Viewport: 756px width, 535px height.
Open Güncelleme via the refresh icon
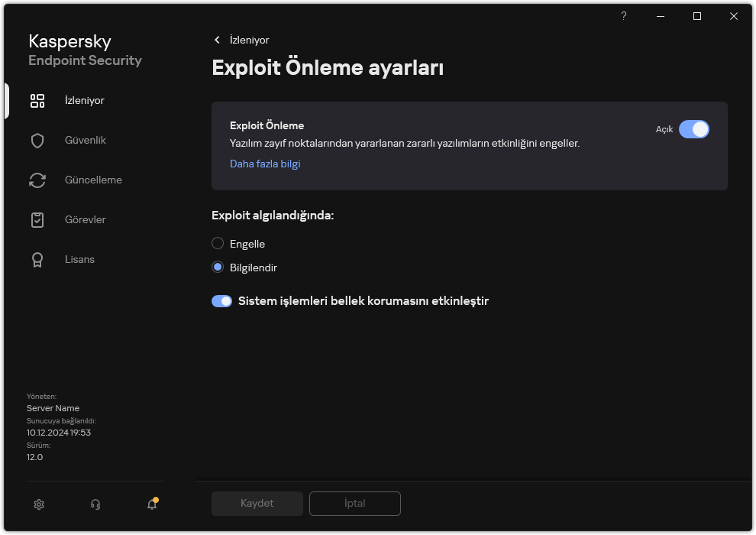[x=37, y=180]
